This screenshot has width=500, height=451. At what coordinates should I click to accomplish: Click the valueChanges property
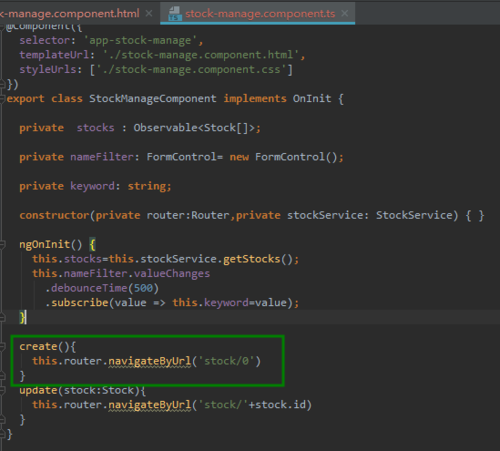(172, 274)
